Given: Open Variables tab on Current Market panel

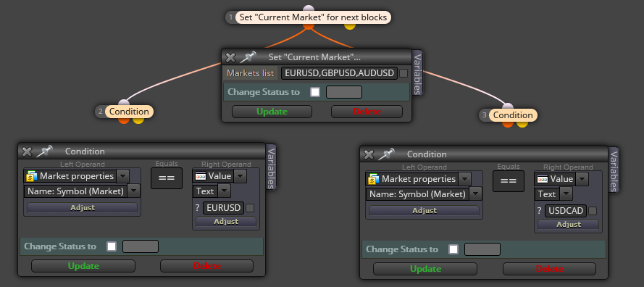Looking at the screenshot, I should click(x=417, y=73).
